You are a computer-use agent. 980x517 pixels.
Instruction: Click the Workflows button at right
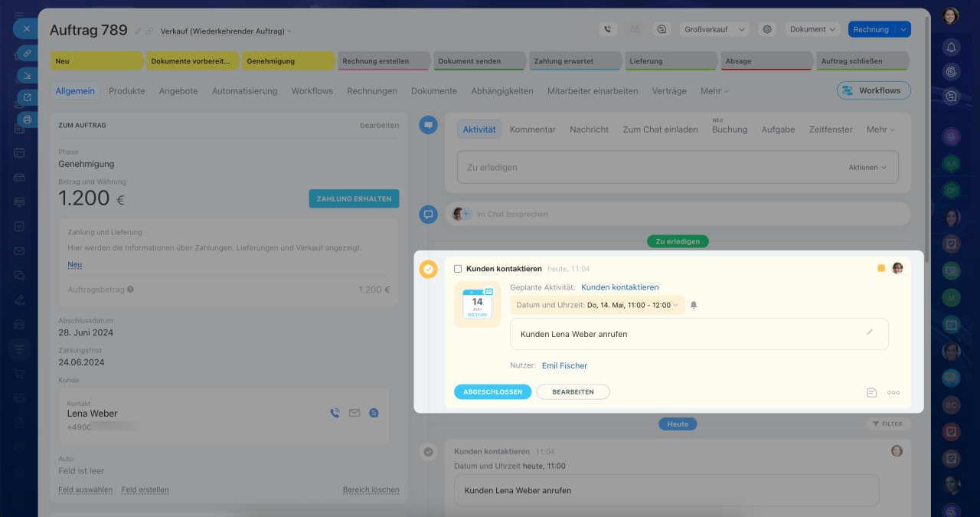coord(874,90)
